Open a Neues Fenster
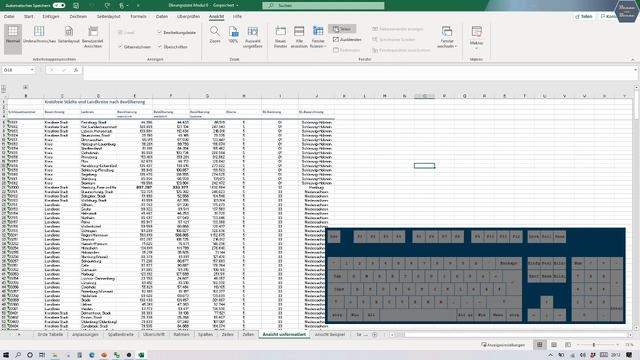Viewport: 640px width, 360px height. click(280, 38)
